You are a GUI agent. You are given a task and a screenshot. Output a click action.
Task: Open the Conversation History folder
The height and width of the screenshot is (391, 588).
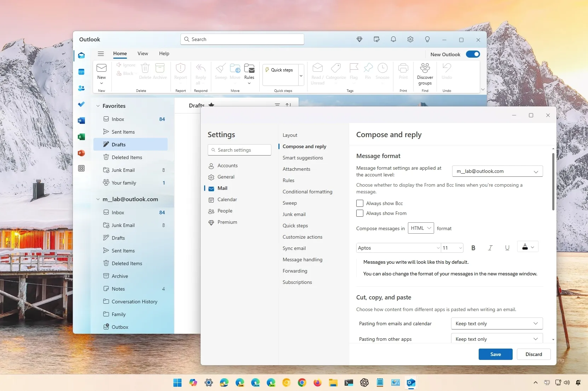130,302
